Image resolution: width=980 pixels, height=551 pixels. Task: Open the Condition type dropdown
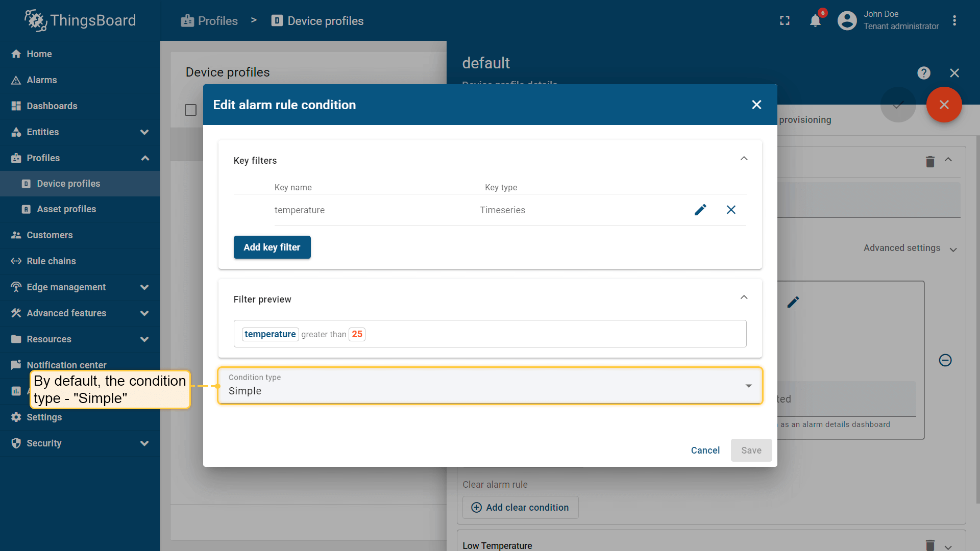(489, 386)
